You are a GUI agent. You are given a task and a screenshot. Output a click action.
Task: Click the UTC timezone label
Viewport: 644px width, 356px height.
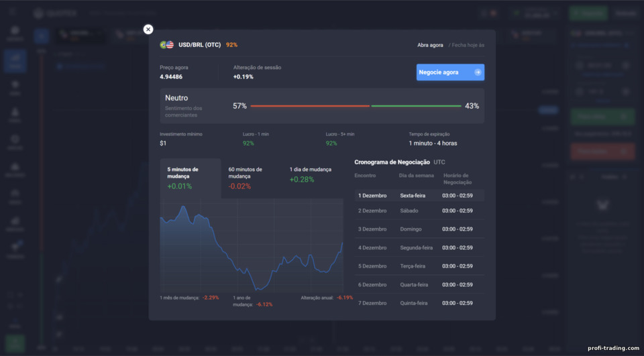[x=439, y=162]
